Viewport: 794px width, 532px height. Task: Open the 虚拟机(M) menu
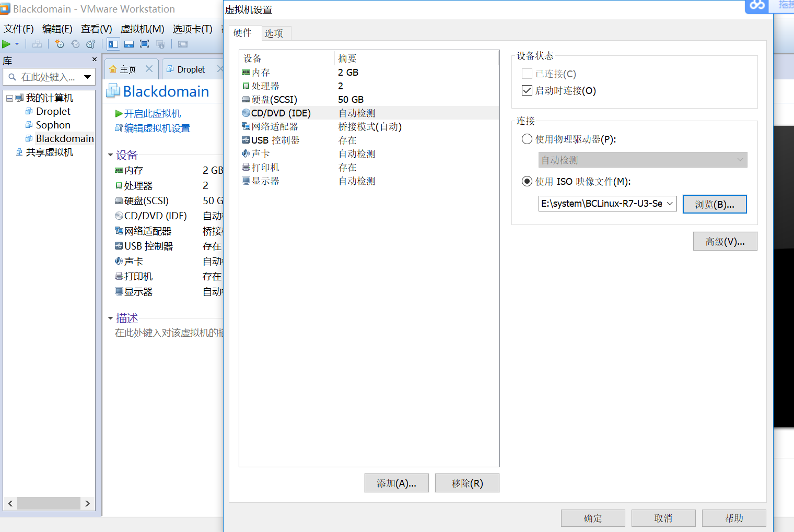(x=142, y=29)
